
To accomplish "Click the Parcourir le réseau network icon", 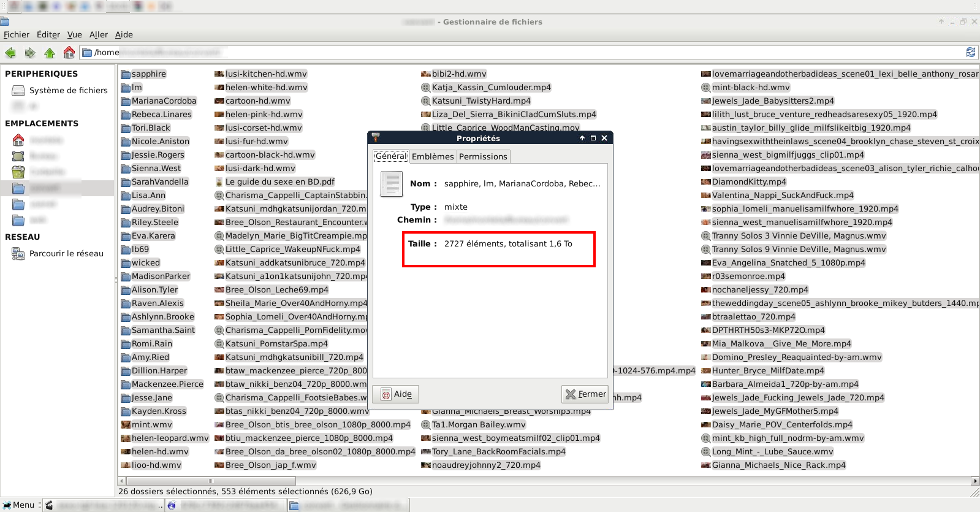I will point(18,253).
